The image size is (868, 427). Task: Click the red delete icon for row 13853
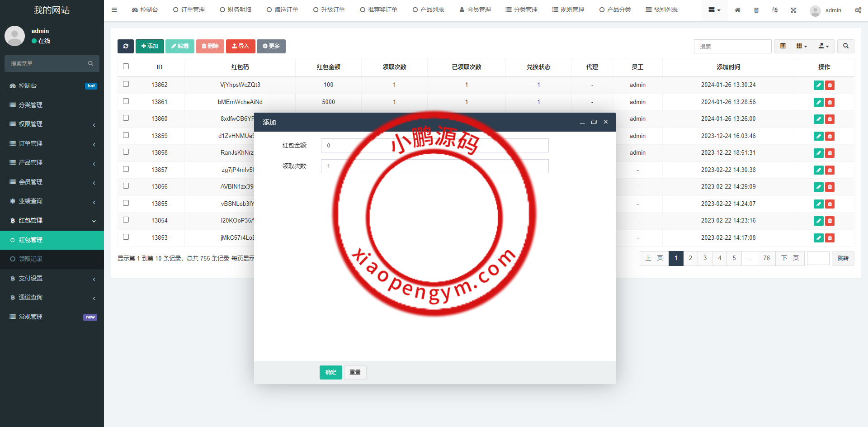(x=830, y=238)
